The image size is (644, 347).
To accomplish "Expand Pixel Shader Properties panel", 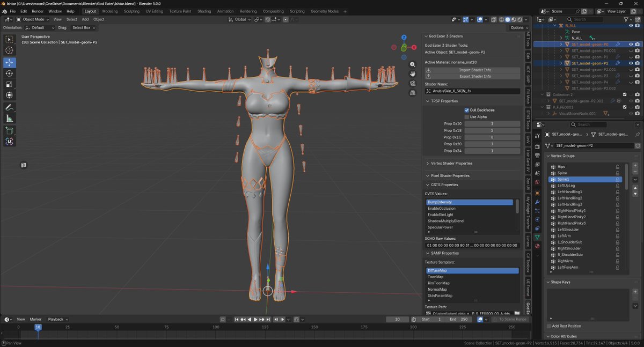I will (450, 175).
